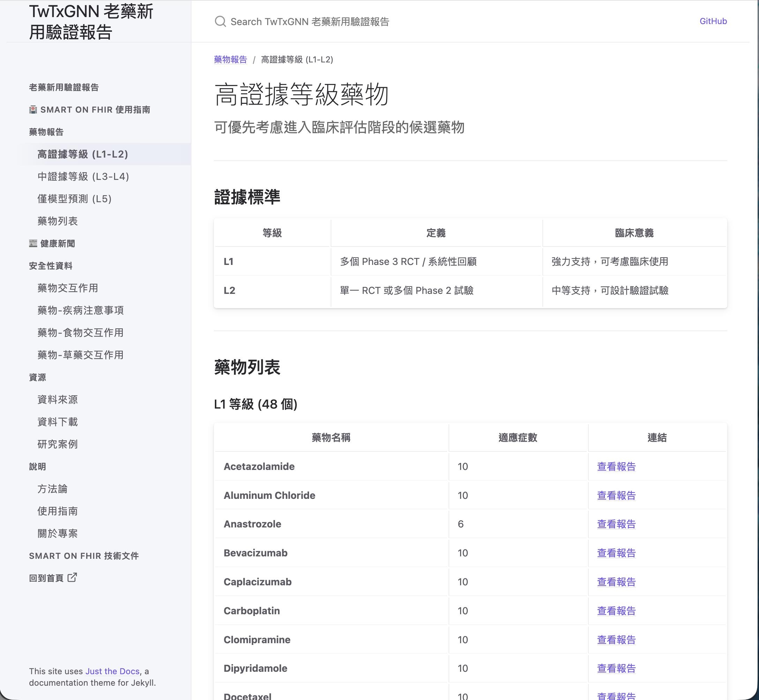Viewport: 759px width, 700px height.
Task: Click 查看報告 for Bevacizumab
Action: coord(616,553)
